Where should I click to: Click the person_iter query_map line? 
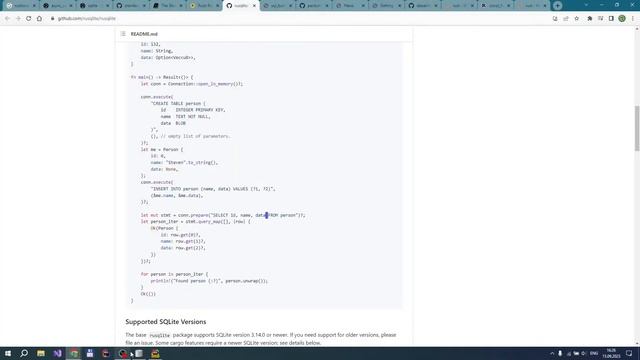tap(196, 222)
